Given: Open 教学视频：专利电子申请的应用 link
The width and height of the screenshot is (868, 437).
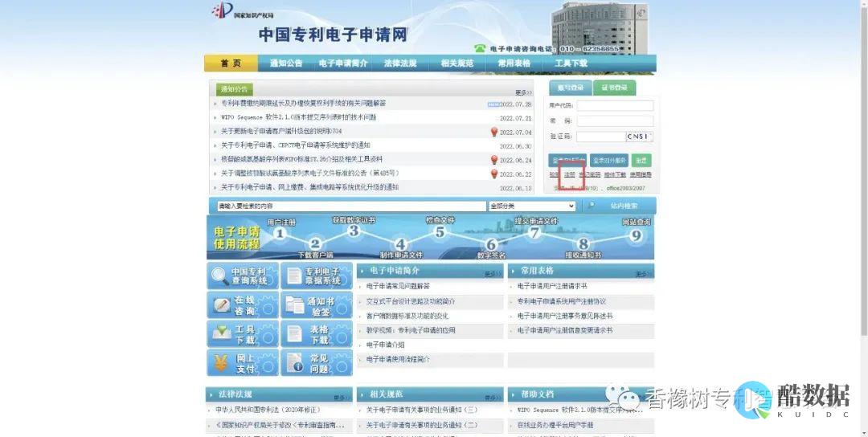Looking at the screenshot, I should (411, 330).
